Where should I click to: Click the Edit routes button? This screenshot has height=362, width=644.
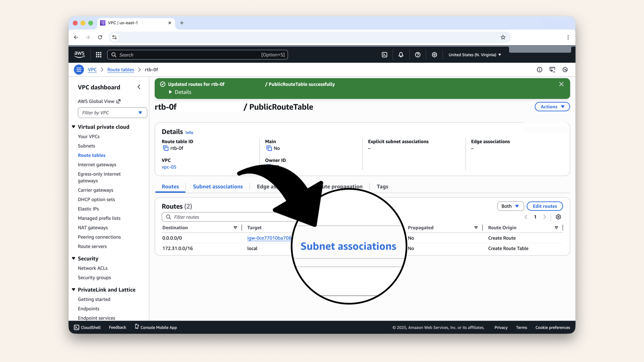[545, 206]
